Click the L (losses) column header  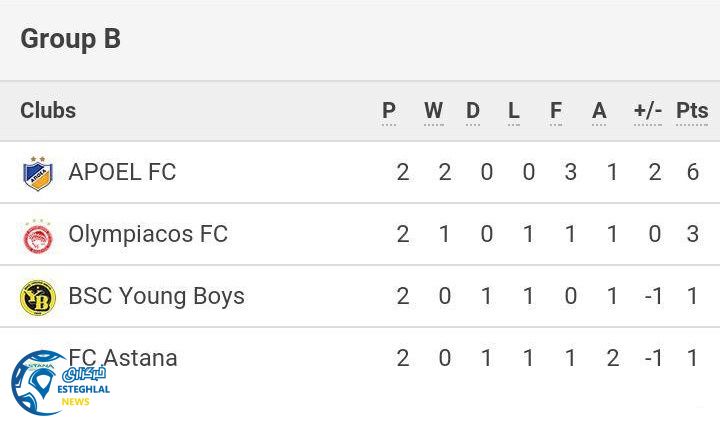(x=514, y=111)
